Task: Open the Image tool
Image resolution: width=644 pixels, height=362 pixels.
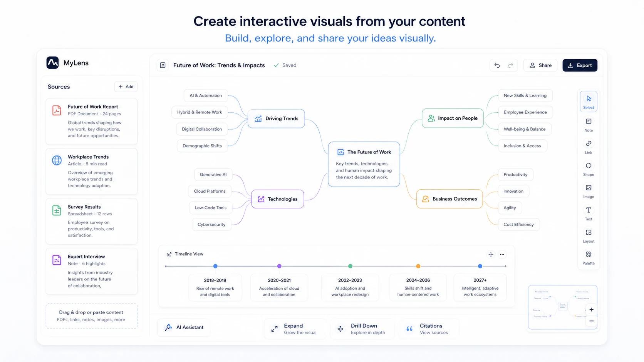Action: tap(589, 191)
